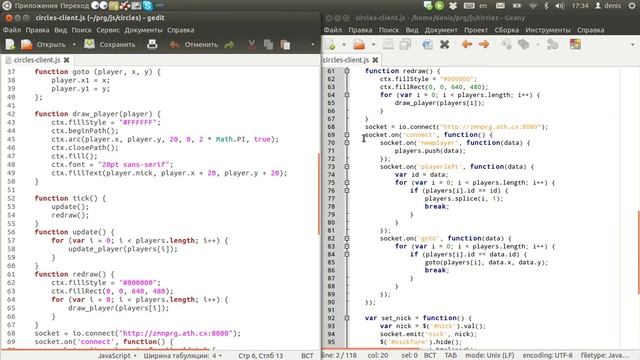
Task: Open the Инструменты menu in Geany
Action: pos(548,30)
